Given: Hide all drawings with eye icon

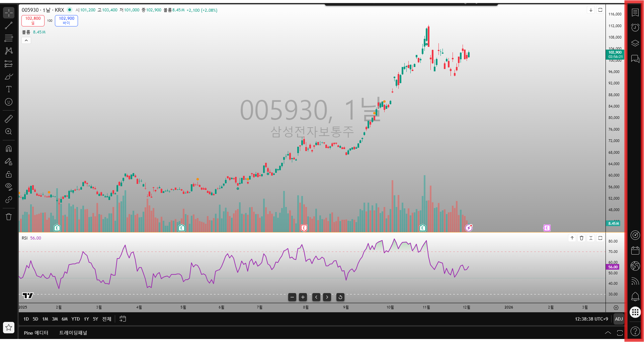Looking at the screenshot, I should 9,187.
